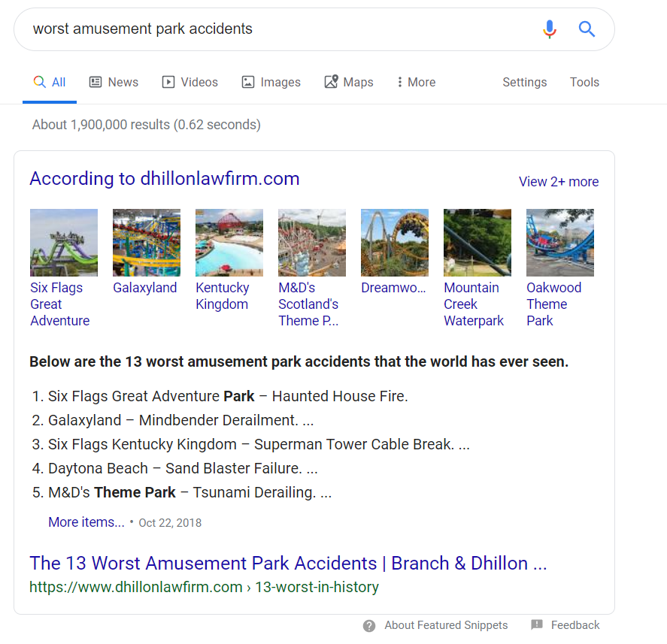Open Kentucky Kingdom image thumbnail

point(229,243)
